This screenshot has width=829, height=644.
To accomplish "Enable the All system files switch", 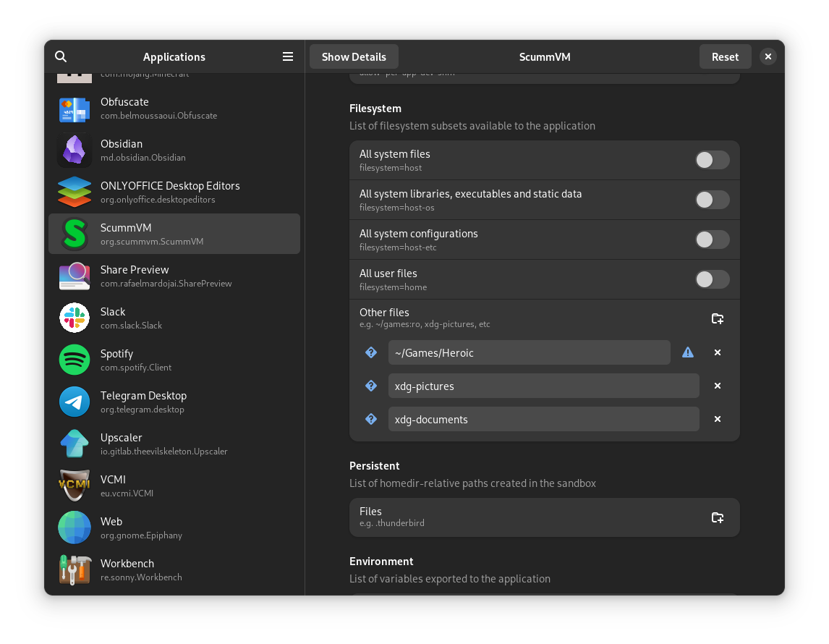I will click(712, 160).
